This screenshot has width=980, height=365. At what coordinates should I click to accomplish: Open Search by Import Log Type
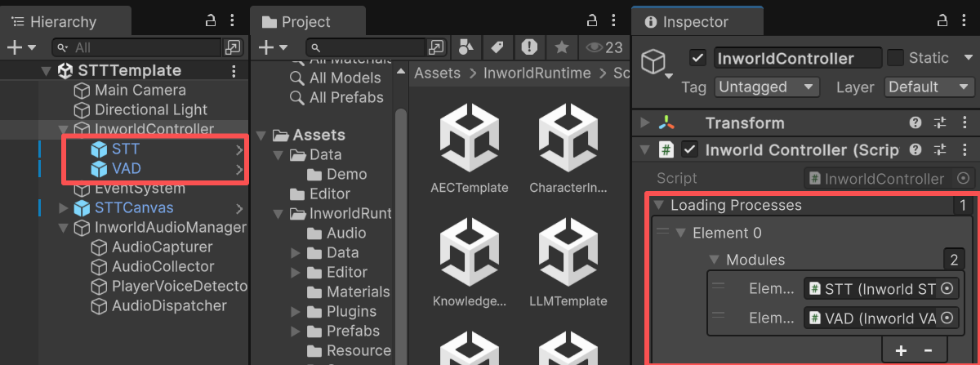click(x=529, y=47)
